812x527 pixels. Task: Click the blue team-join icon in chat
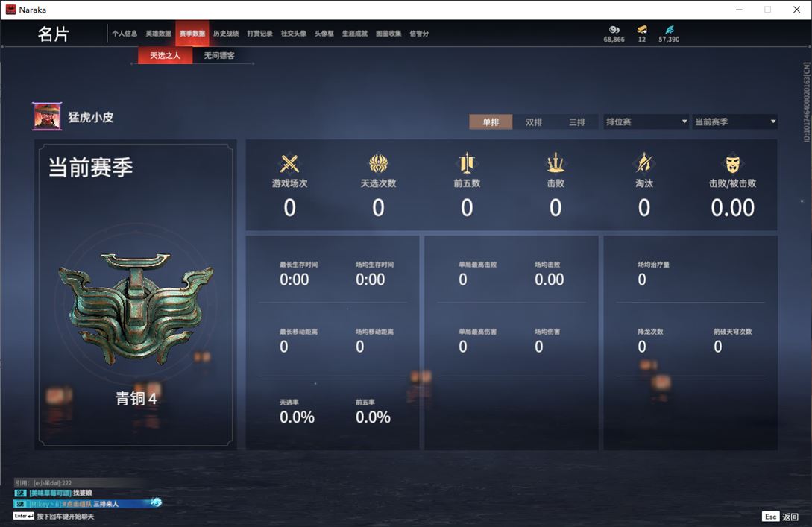pos(156,502)
